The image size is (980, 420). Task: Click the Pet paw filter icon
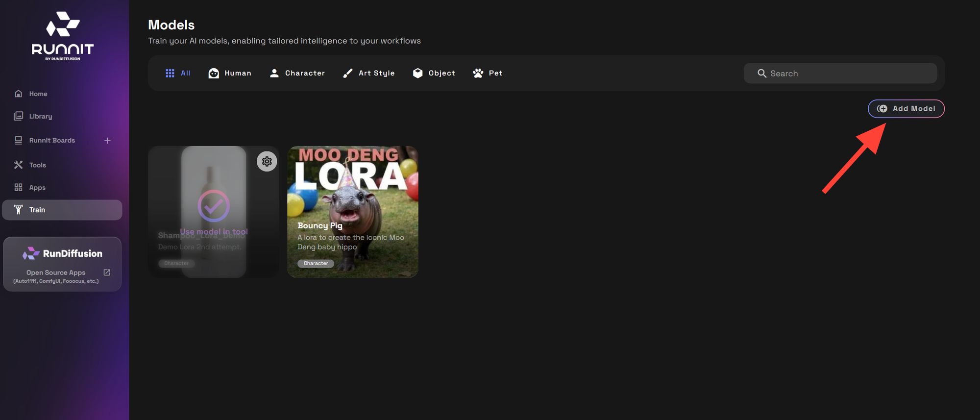[478, 73]
